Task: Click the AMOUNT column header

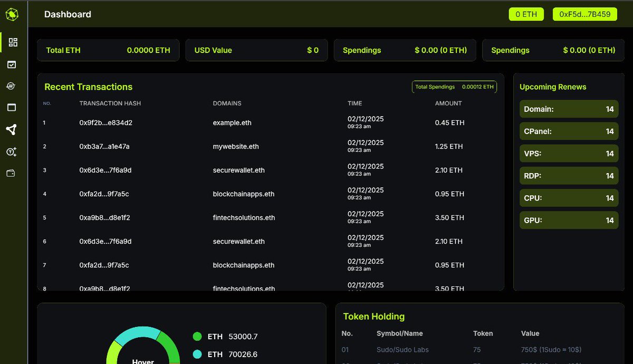Action: 448,103
